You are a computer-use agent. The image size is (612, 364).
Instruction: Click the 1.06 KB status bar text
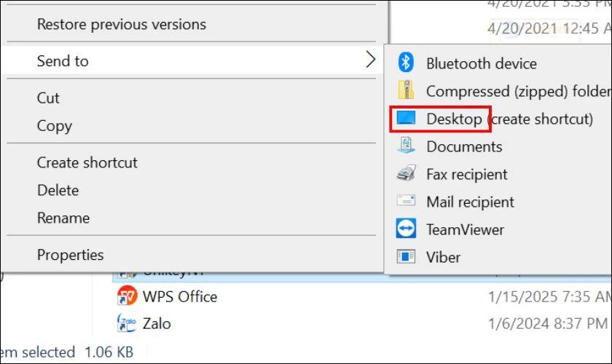(109, 352)
